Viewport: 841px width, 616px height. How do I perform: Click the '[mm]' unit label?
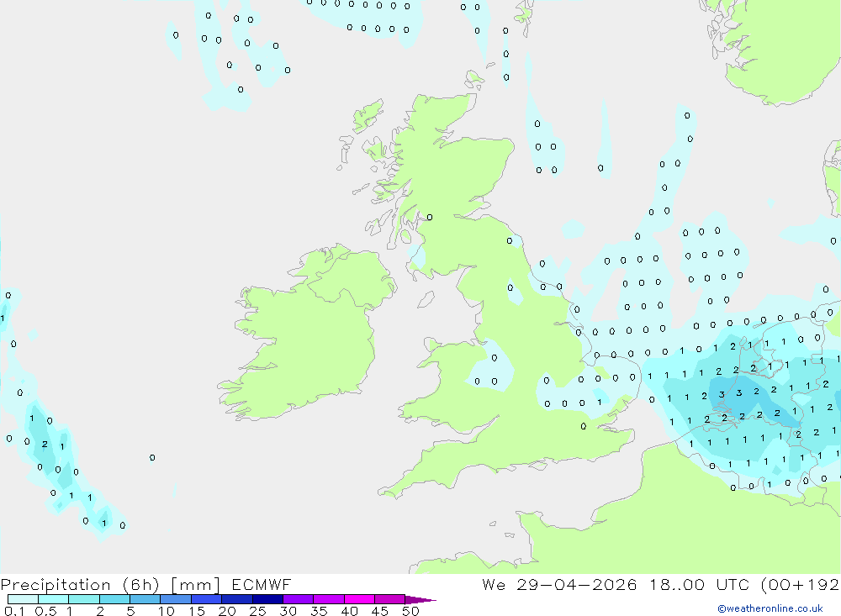click(x=196, y=585)
